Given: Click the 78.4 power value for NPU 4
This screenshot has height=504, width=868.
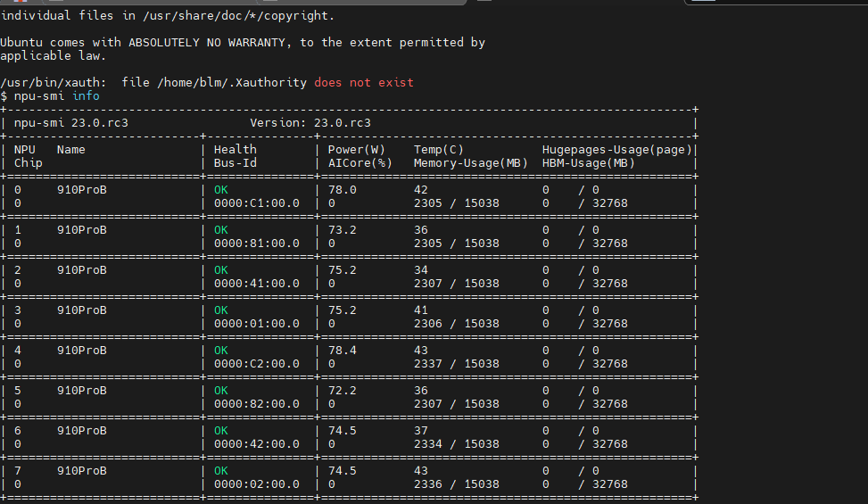Looking at the screenshot, I should click(343, 350).
